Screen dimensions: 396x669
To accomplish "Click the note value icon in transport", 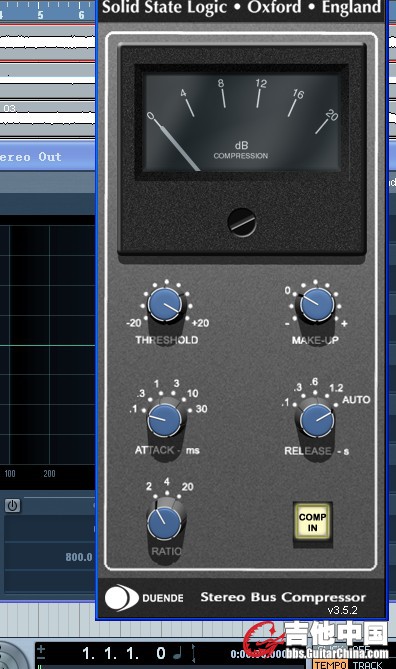I will (178, 653).
